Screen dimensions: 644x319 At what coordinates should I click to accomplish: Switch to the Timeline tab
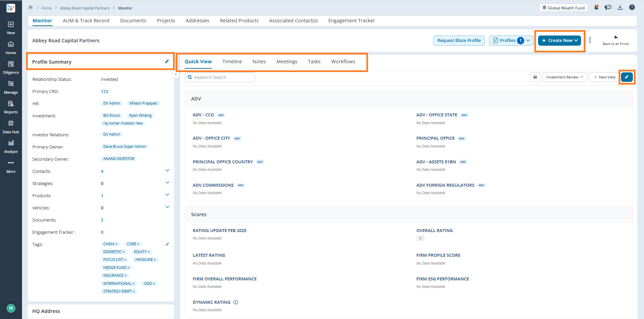click(232, 62)
